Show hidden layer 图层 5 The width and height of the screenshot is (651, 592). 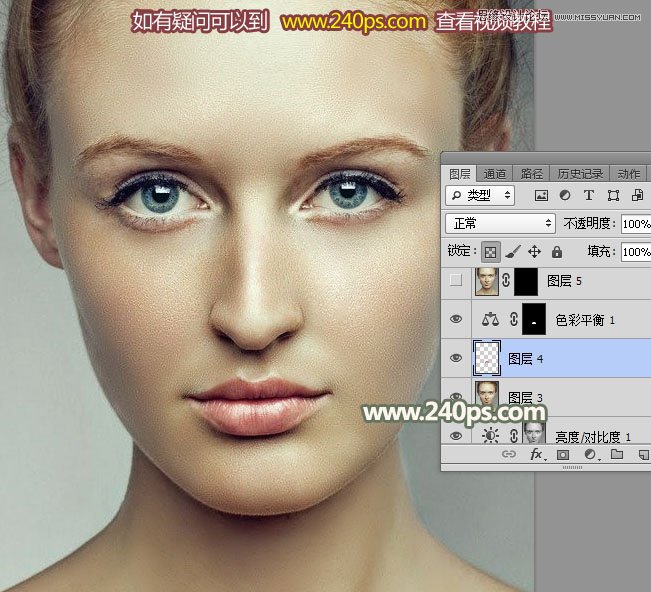[x=456, y=281]
